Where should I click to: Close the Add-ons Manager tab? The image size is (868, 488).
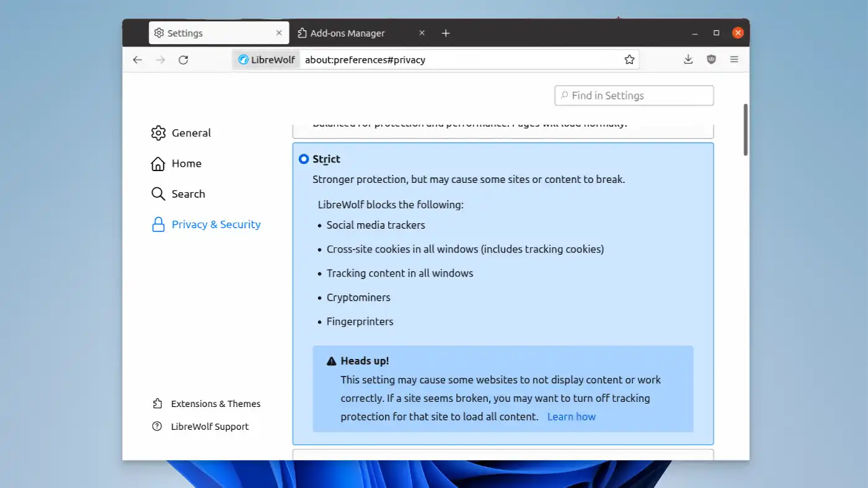pyautogui.click(x=422, y=33)
